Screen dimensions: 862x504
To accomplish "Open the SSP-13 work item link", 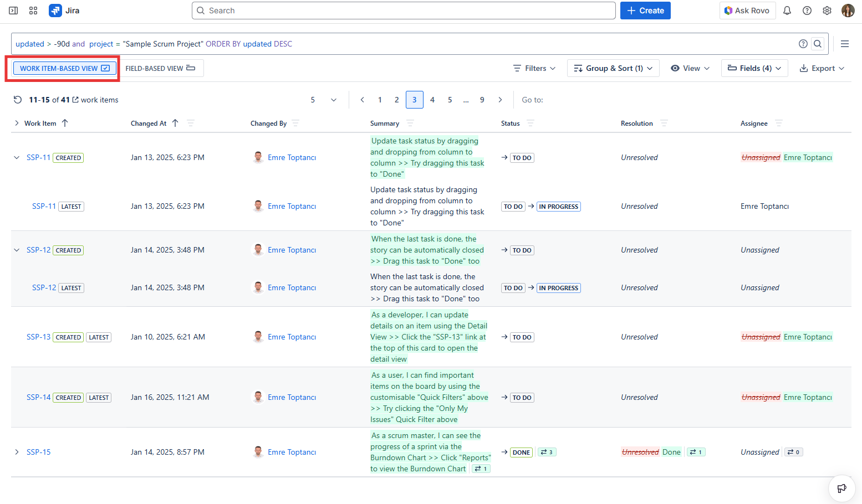I will [x=38, y=337].
